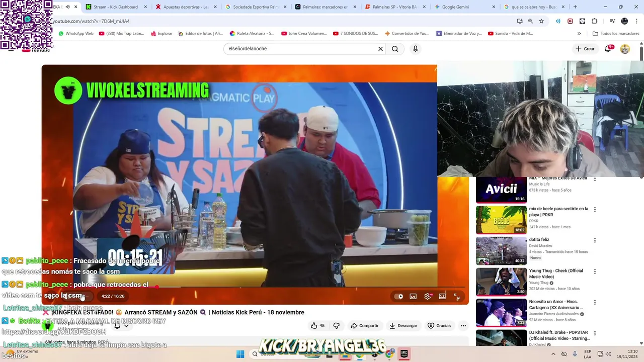Open the YouTube account avatar menu
Viewport: 644px width, 362px height.
tap(625, 49)
